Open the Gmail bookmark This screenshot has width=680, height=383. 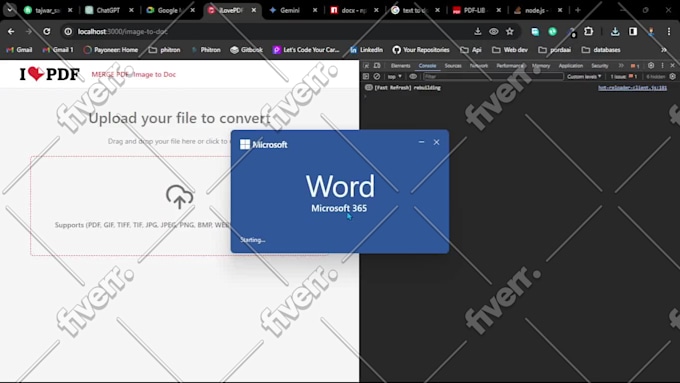point(20,50)
